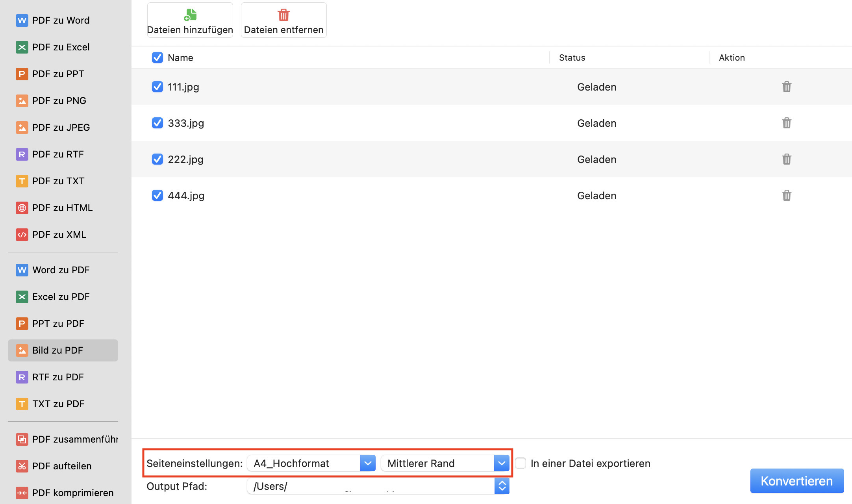Click the green add-file icon
852x504 pixels.
[x=190, y=15]
